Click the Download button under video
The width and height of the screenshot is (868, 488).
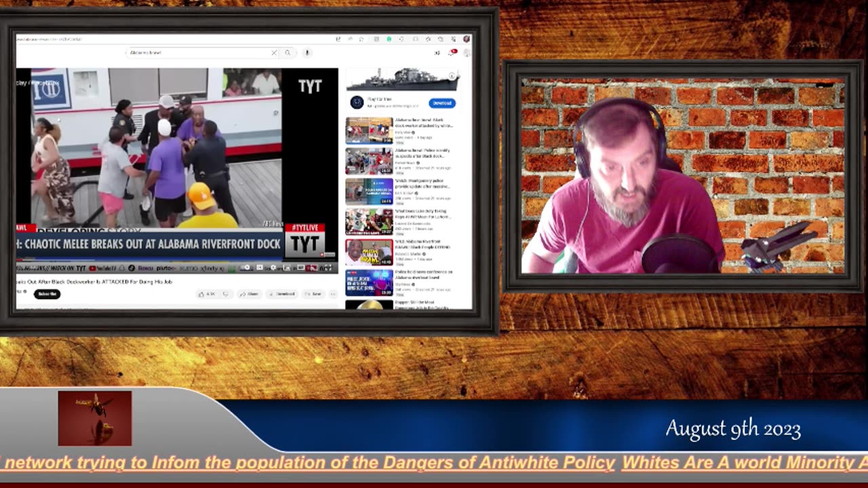click(x=281, y=294)
